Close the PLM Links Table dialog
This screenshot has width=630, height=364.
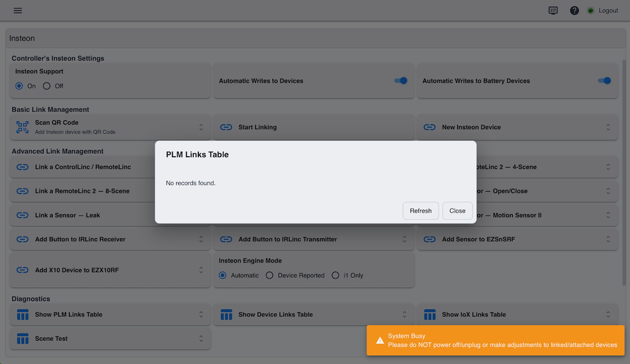457,211
